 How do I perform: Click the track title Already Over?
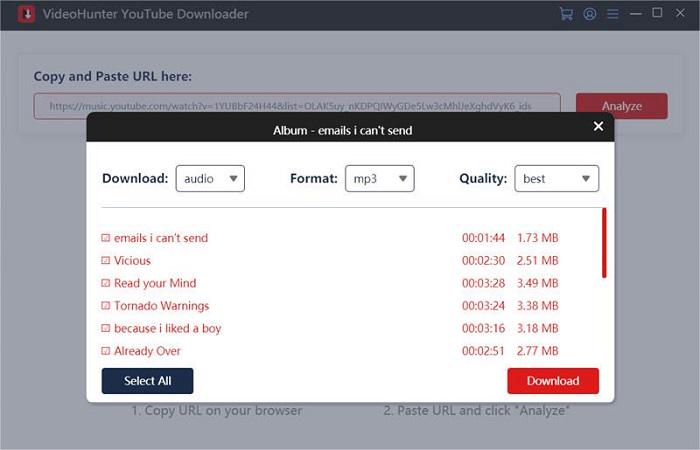147,351
